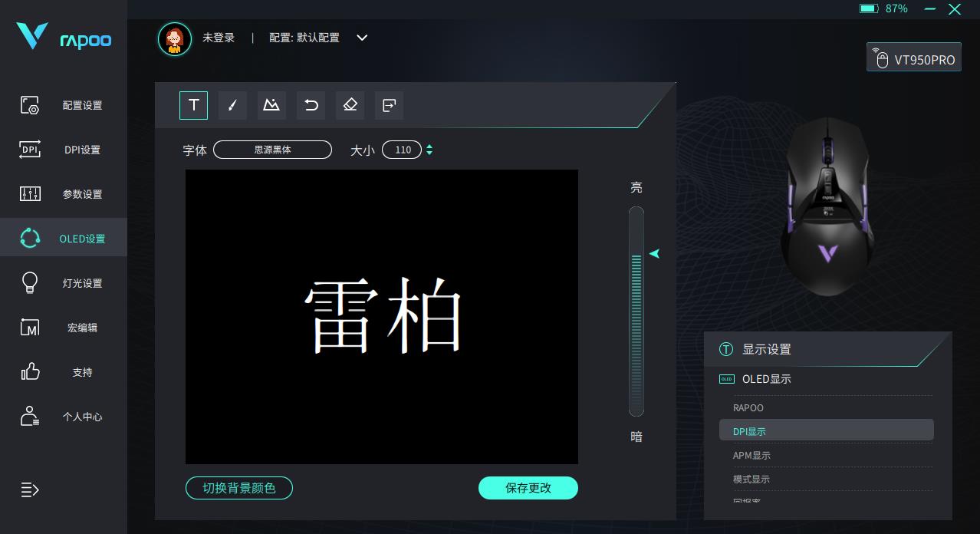Click the size stepper arrows

click(429, 150)
